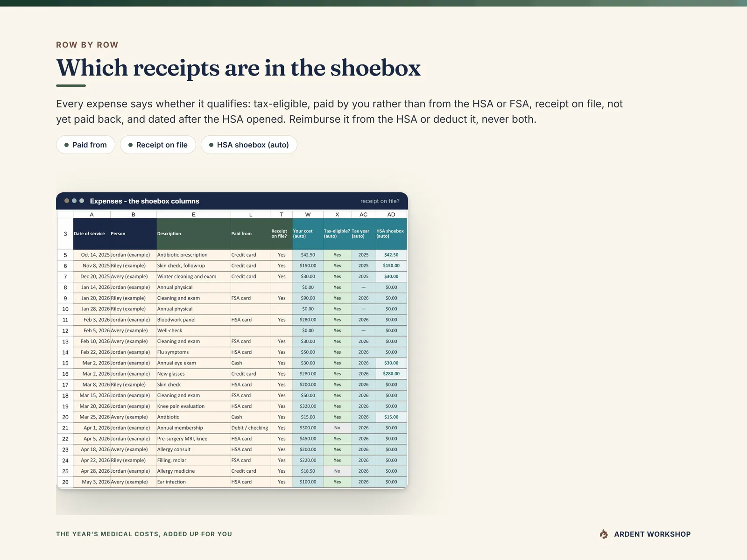Click the 'Date of service' header cell
Screen dimensions: 747x560
[92, 234]
